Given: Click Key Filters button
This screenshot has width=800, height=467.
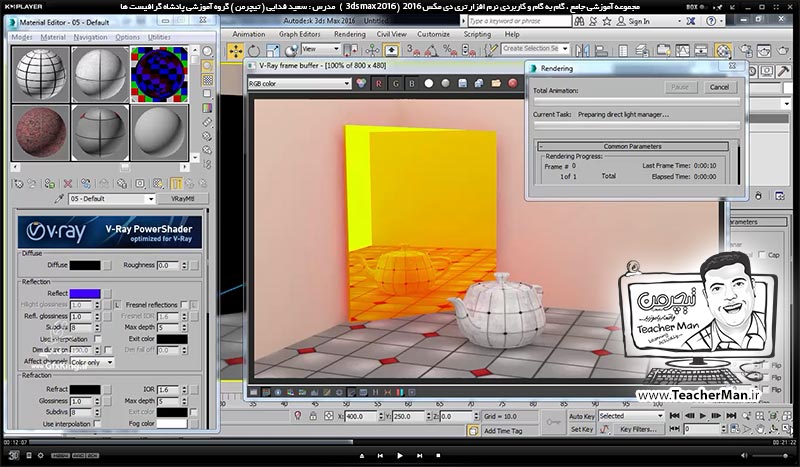Looking at the screenshot, I should [639, 430].
